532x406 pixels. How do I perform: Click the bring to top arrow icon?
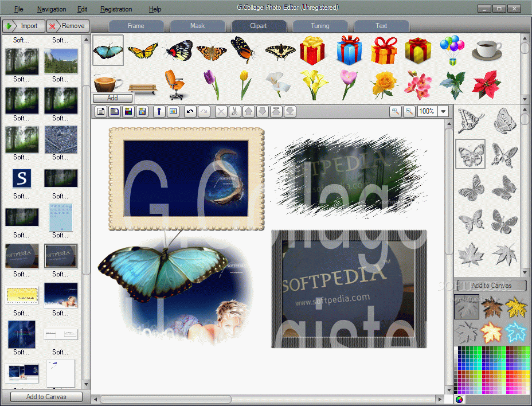[276, 111]
